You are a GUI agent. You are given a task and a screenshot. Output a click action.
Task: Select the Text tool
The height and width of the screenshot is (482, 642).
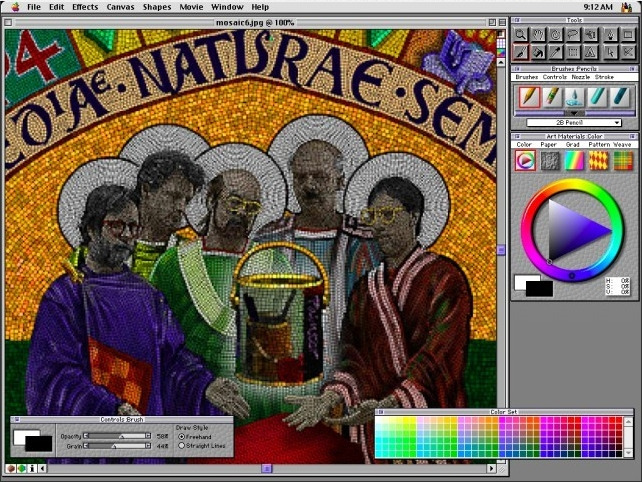click(591, 52)
